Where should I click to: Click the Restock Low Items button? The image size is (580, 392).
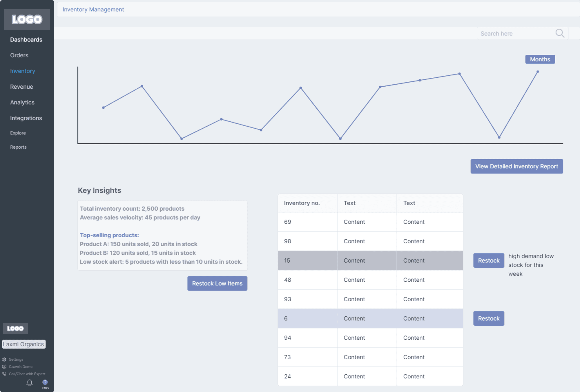[217, 283]
